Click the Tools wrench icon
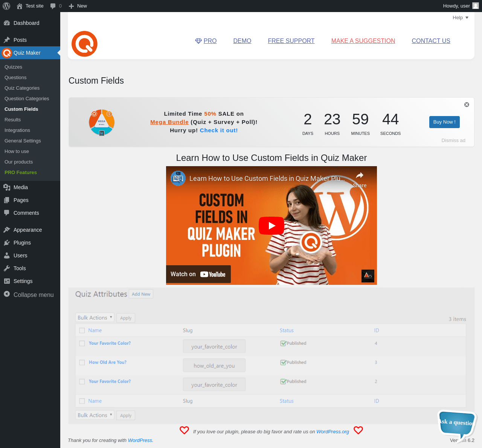 pos(7,268)
